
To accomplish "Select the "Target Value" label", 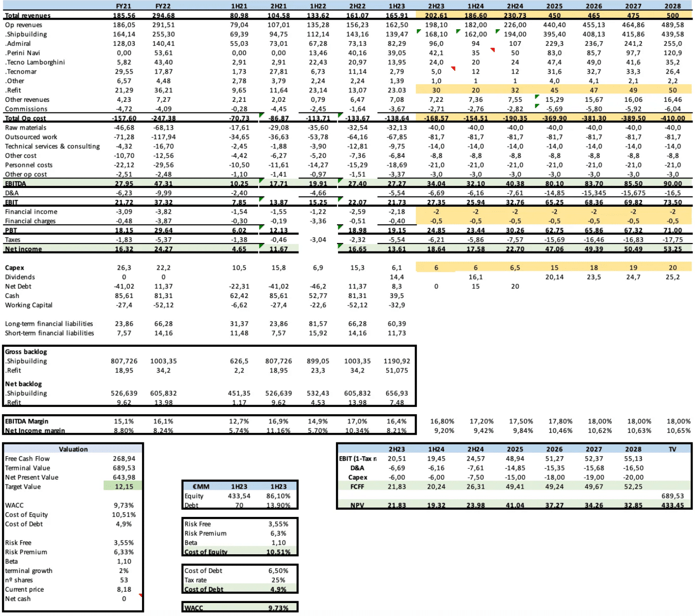I will 23,486.
